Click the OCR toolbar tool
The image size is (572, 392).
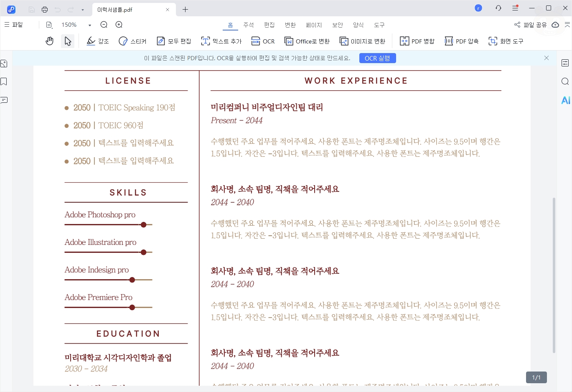(x=263, y=41)
